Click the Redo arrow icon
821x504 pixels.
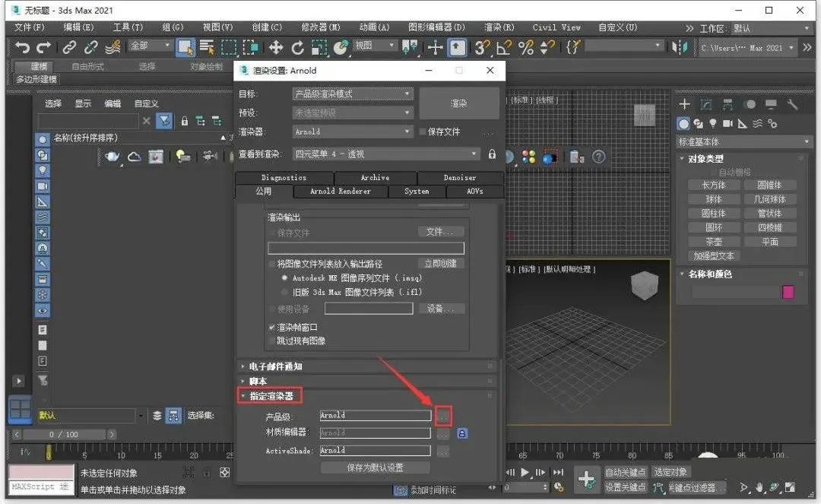click(x=44, y=48)
